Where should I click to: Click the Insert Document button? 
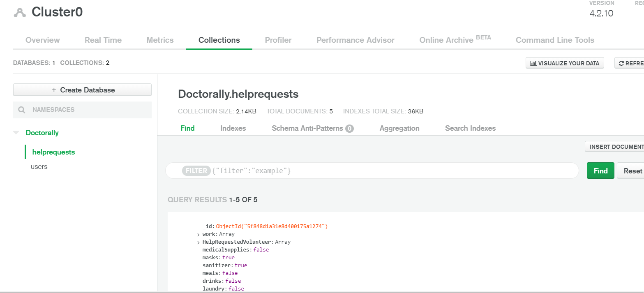[614, 147]
